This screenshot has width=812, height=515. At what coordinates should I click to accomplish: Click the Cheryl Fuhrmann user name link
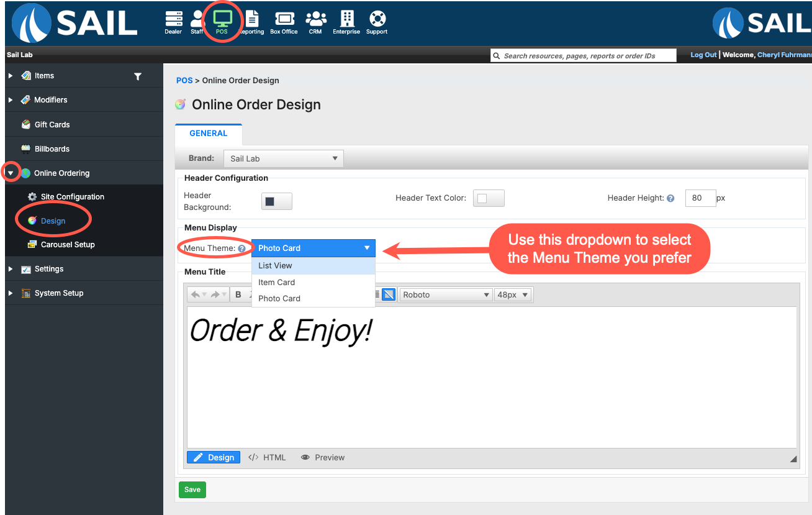click(784, 55)
